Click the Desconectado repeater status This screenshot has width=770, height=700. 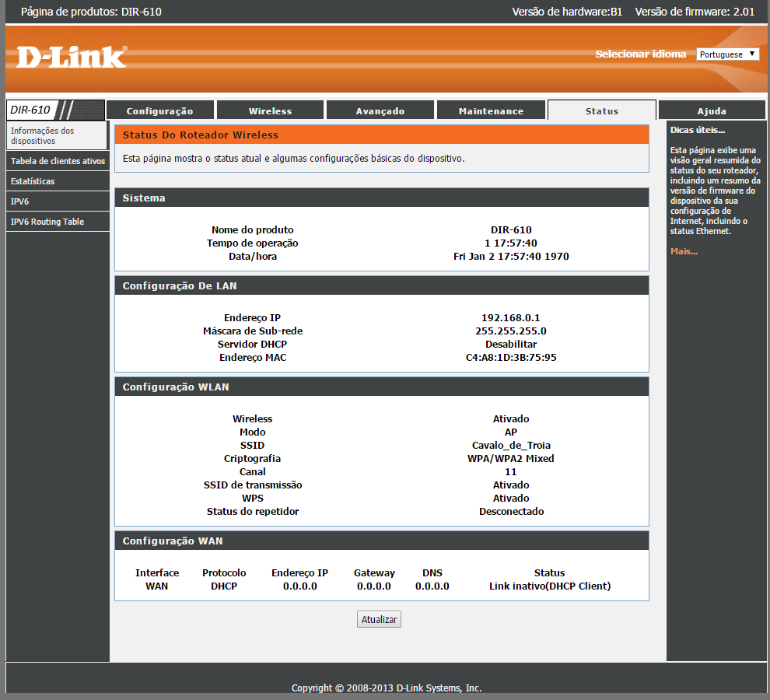(511, 512)
